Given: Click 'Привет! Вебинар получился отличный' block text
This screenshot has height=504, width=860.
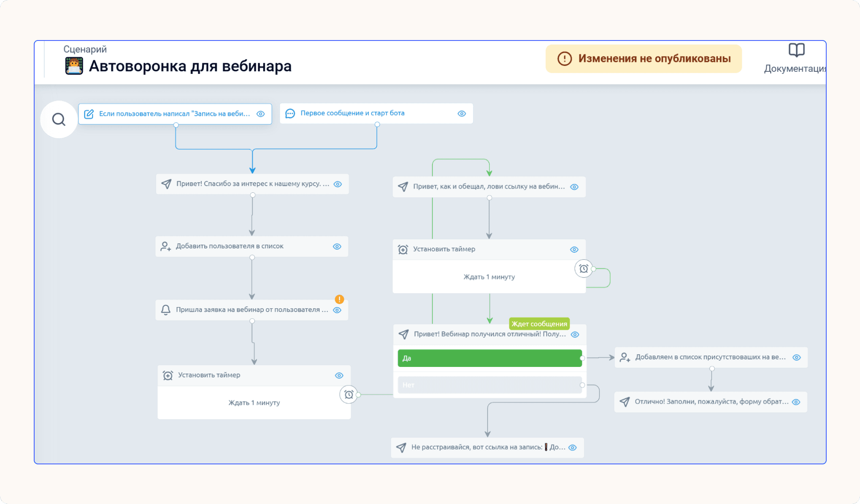Looking at the screenshot, I should [x=489, y=334].
